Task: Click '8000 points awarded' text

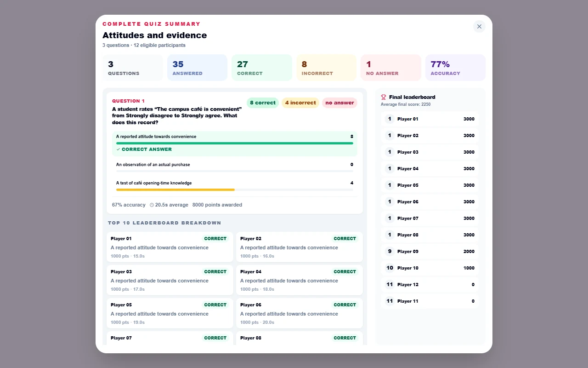Action: [217, 205]
